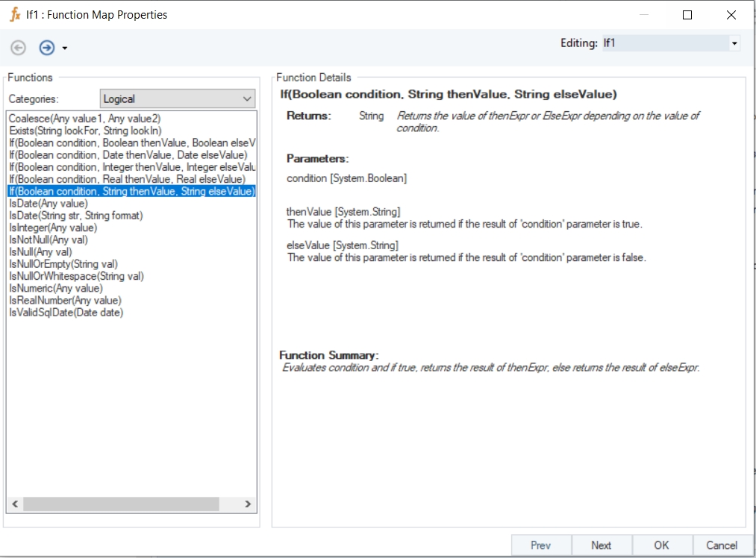Click the forward navigation arrow icon
The height and width of the screenshot is (558, 756).
click(47, 48)
